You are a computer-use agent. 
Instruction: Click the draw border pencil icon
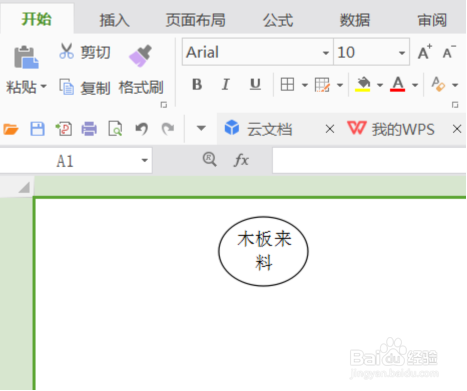coord(322,85)
